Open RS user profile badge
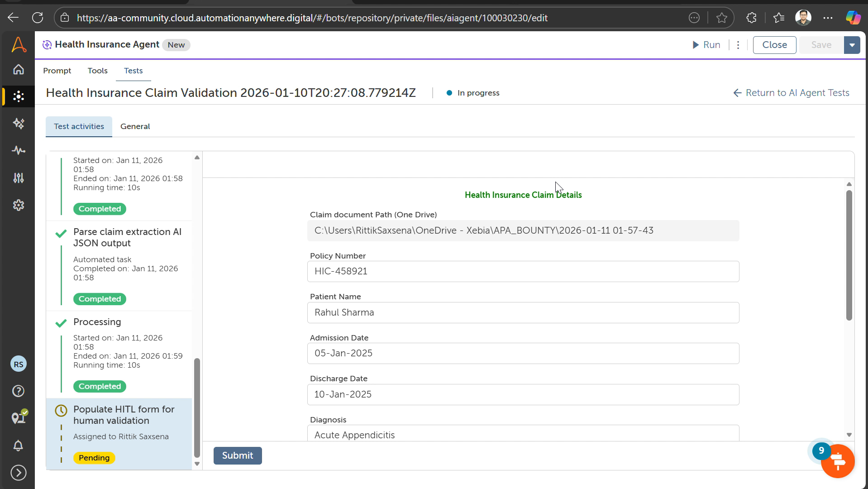The height and width of the screenshot is (489, 868). click(x=19, y=364)
